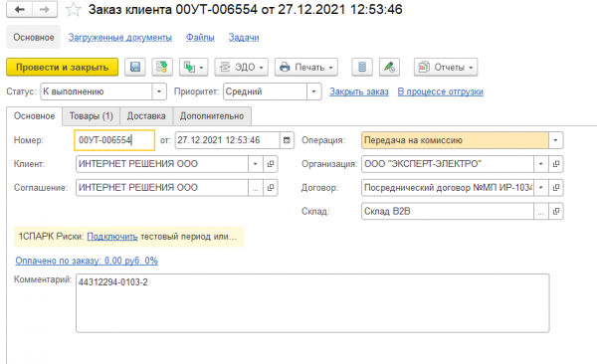Open the create-based-on dropdown button
Viewport: 597px width, 364px height.
194,67
